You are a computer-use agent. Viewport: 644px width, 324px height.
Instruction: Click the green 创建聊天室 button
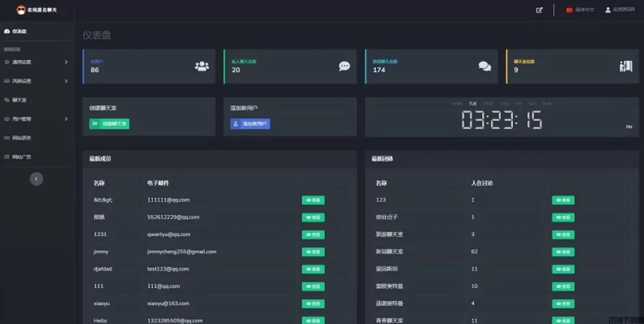(x=109, y=124)
